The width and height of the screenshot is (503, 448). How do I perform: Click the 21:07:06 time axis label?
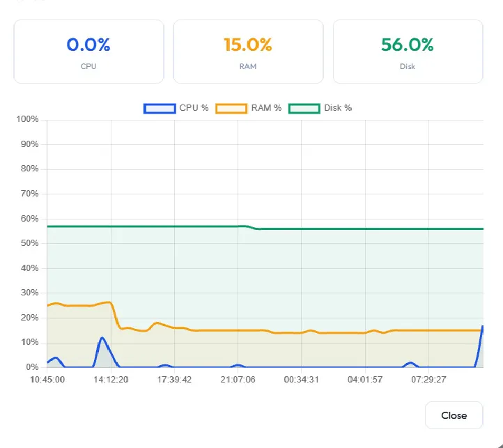(238, 380)
